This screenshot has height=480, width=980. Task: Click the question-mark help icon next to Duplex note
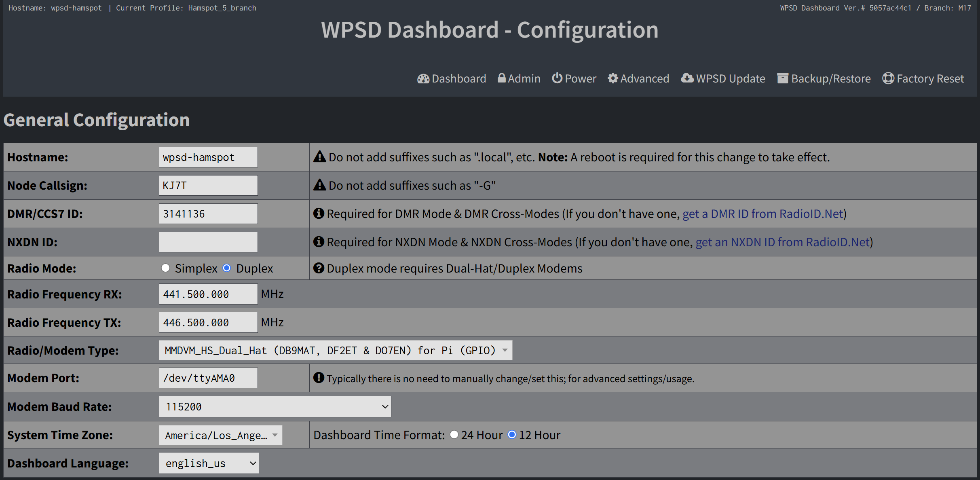[319, 268]
